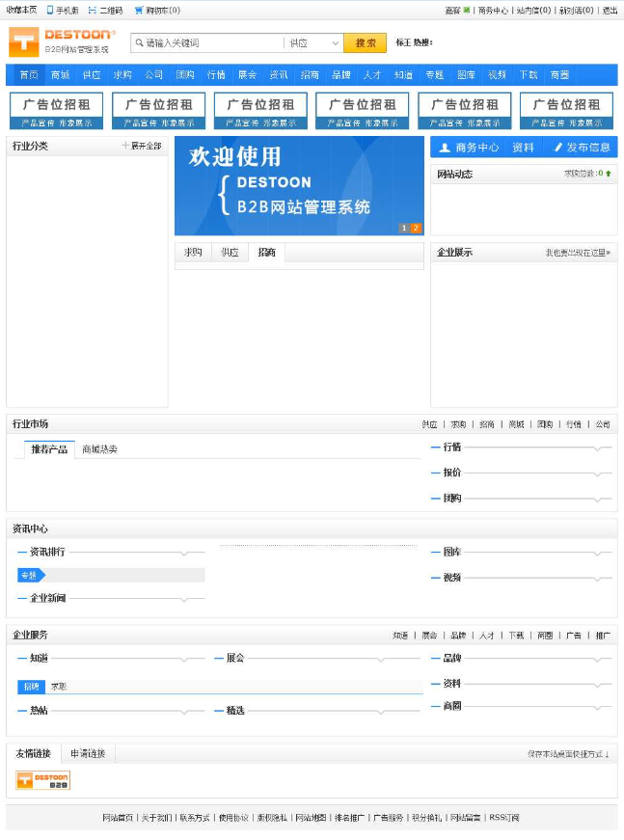Open the DESTOON B2B friend link logo
The image size is (624, 840).
42,780
